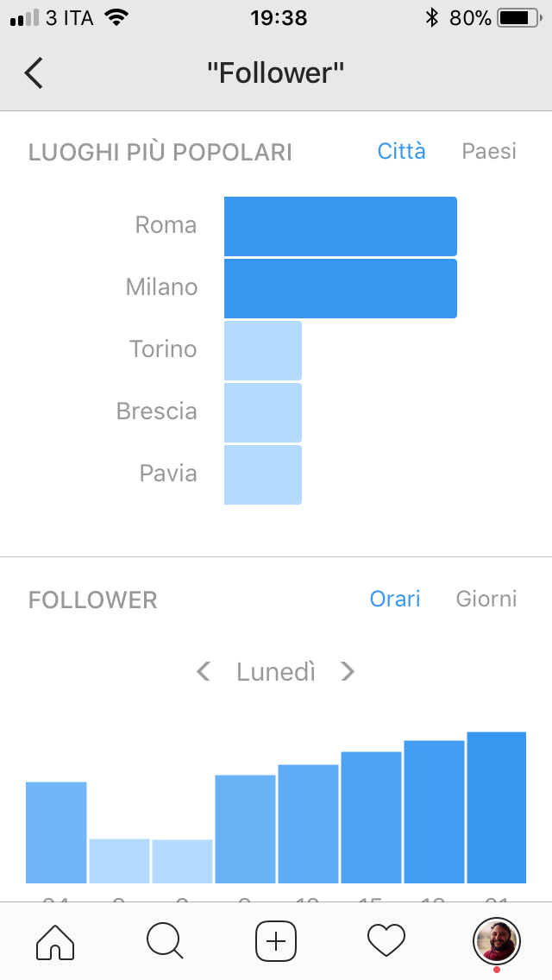Open the profile picture avatar
This screenshot has height=980, width=552.
coord(496,940)
